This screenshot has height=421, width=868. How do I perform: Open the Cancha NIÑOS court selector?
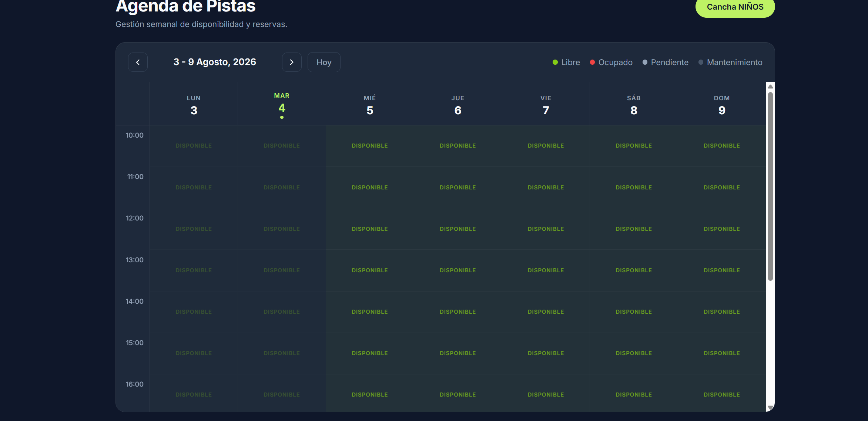point(735,7)
